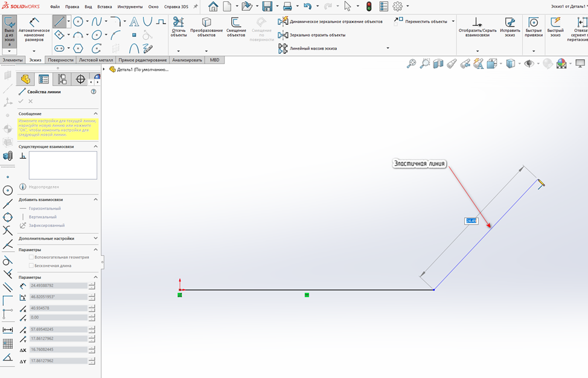Click Linear Sketch Pattern (Линейный массив эскиза)
The height and width of the screenshot is (378, 588).
pyautogui.click(x=307, y=48)
